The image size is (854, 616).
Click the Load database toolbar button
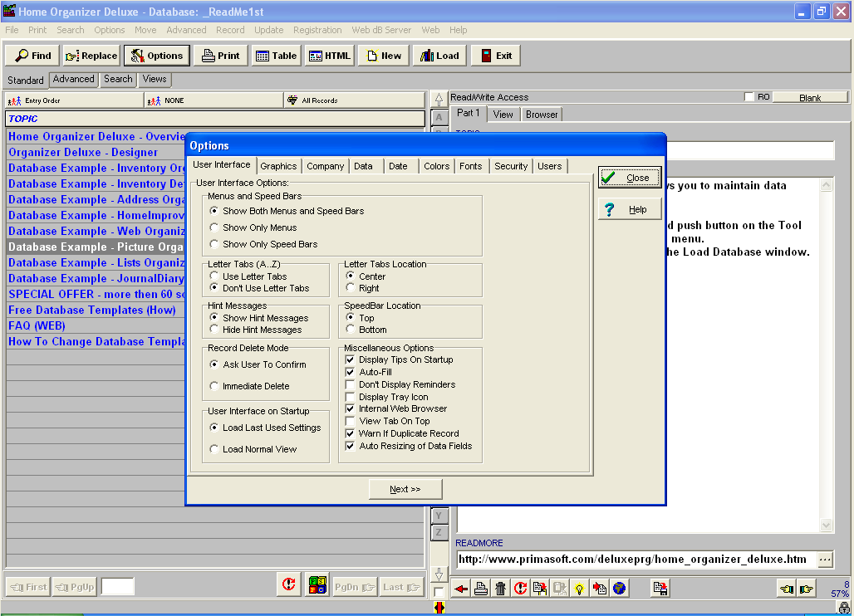(439, 56)
